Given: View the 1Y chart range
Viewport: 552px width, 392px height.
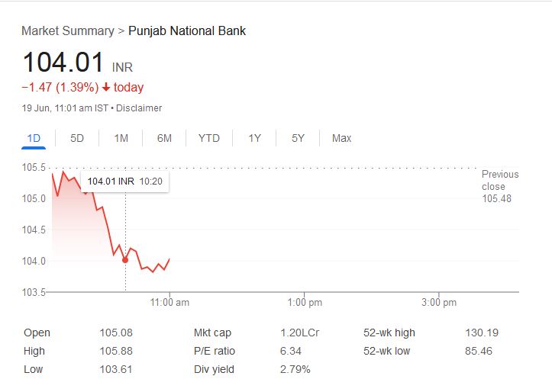Looking at the screenshot, I should [254, 138].
